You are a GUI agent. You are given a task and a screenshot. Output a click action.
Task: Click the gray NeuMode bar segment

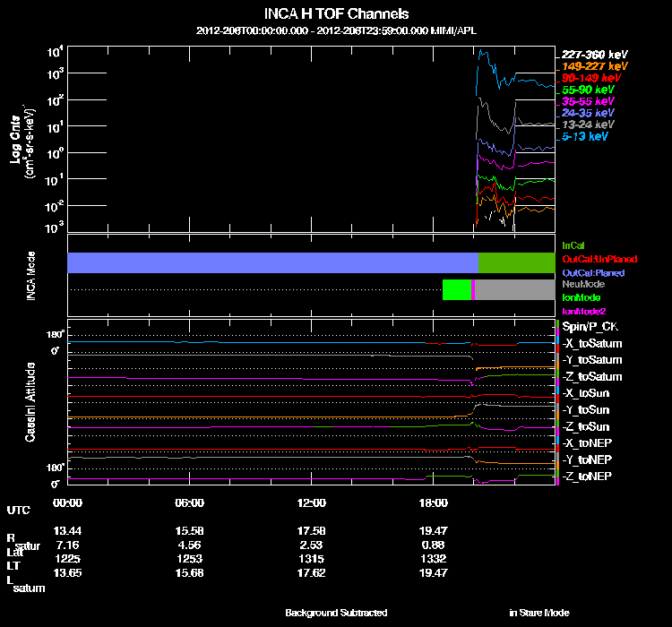pos(514,289)
